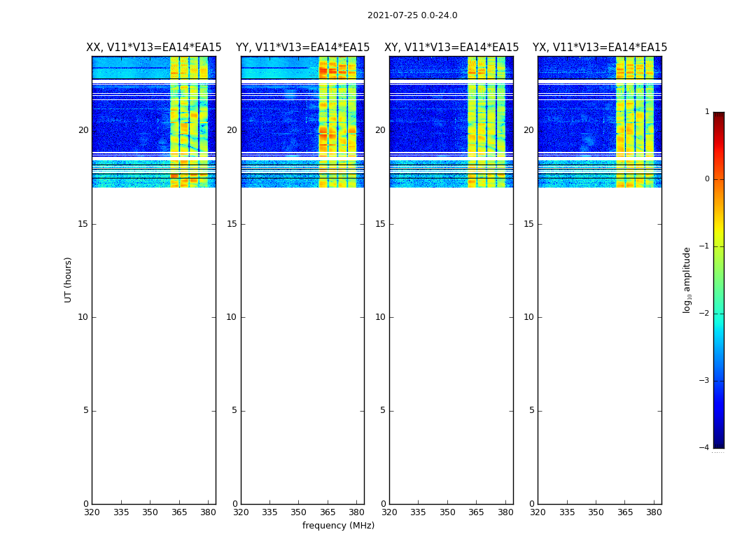
Task: Click the frequency (MHz) axis label
Action: pyautogui.click(x=338, y=525)
